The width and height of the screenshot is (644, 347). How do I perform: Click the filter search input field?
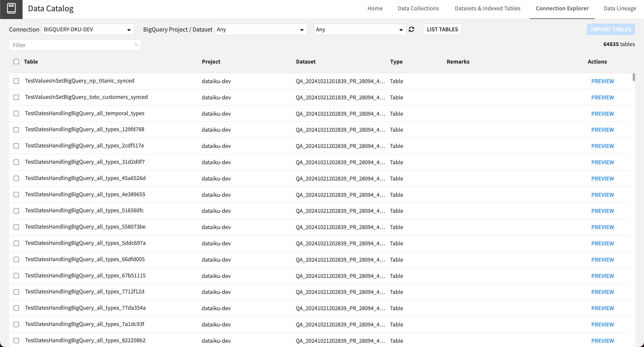75,45
